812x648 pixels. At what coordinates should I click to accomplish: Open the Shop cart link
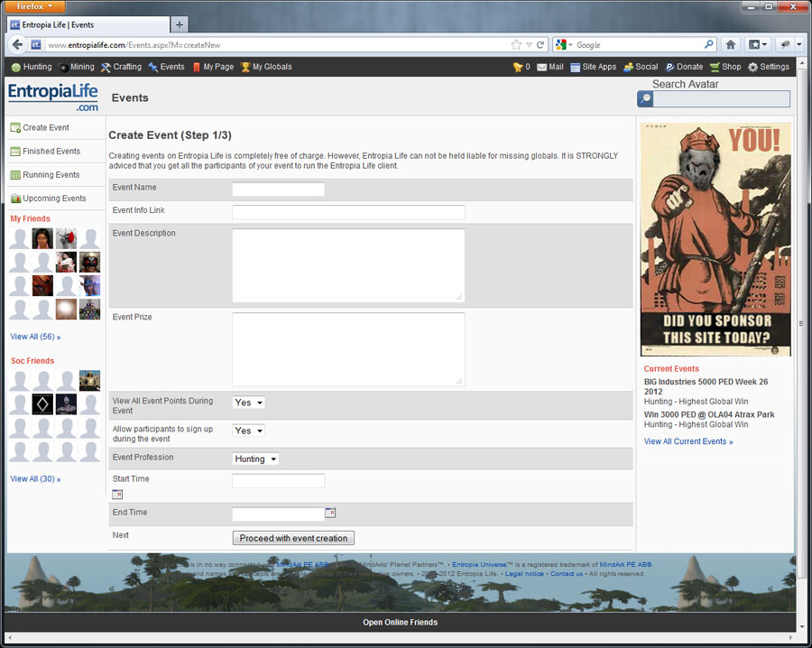725,67
